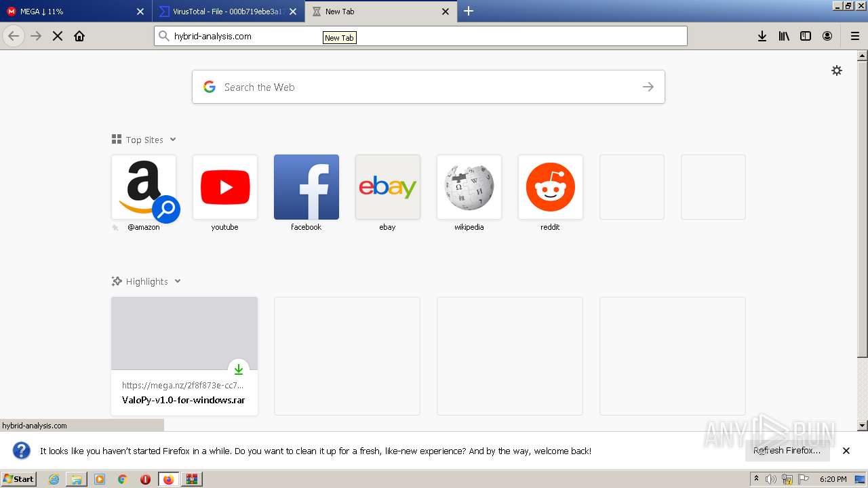Viewport: 868px width, 488px height.
Task: Select the New Tab tab
Action: click(x=380, y=12)
